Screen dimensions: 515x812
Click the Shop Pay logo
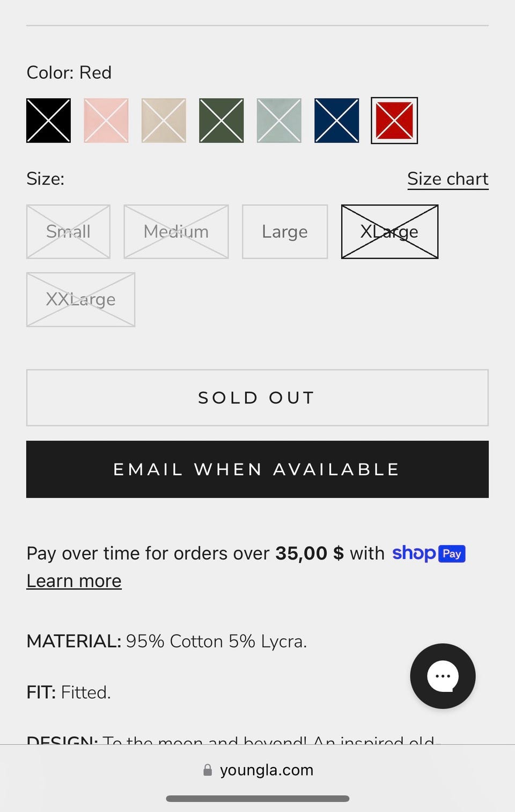tap(429, 553)
